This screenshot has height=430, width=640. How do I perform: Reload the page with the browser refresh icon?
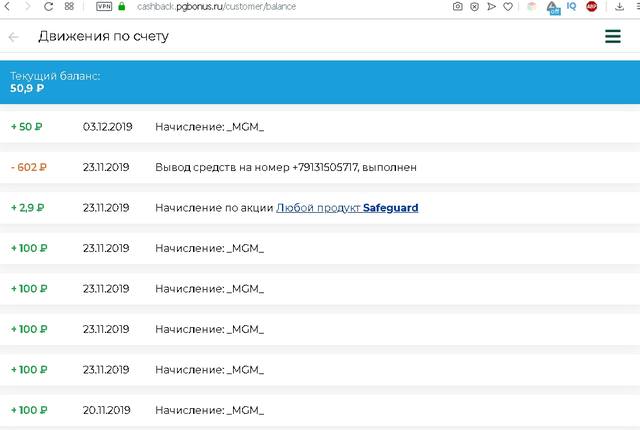(x=47, y=6)
